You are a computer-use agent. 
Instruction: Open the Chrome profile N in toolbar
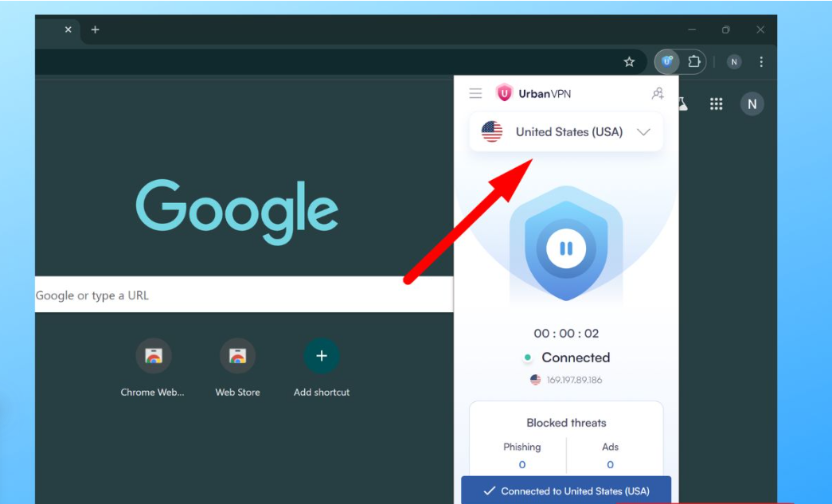(734, 62)
